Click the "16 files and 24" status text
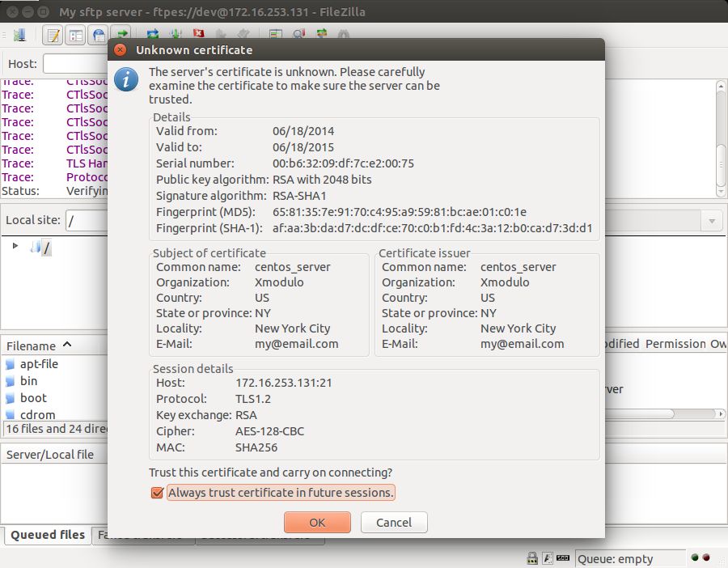 coord(55,429)
